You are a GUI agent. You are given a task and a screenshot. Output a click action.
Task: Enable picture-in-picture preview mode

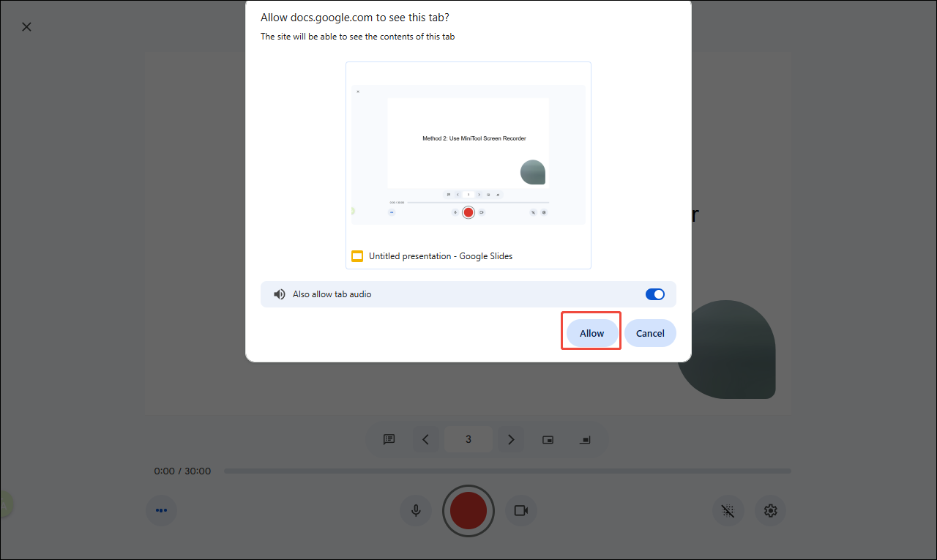click(548, 439)
